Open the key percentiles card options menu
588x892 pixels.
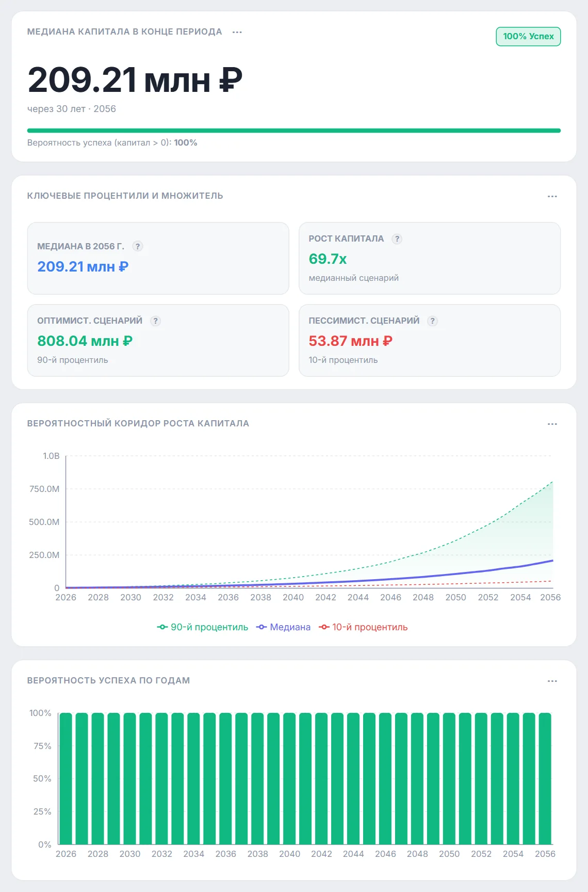552,196
